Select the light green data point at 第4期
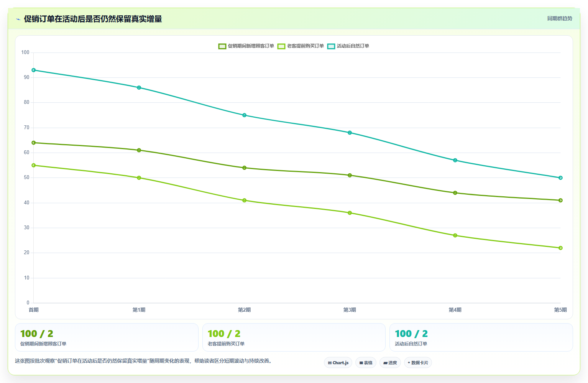Viewport: 588px width, 383px height. click(455, 235)
